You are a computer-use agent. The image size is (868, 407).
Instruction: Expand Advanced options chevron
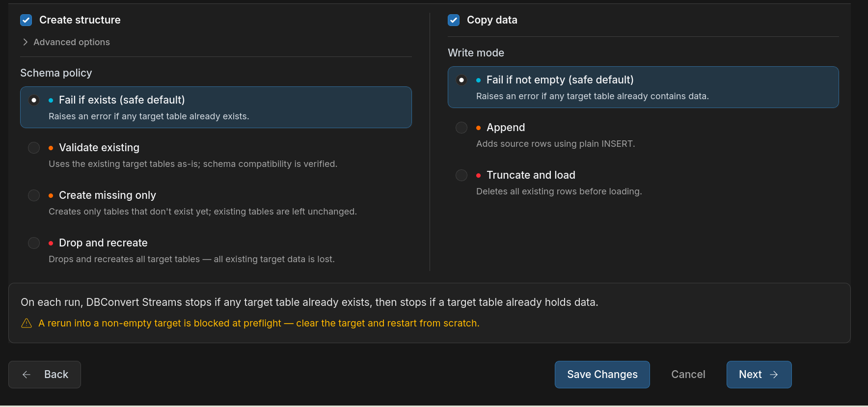pyautogui.click(x=25, y=42)
